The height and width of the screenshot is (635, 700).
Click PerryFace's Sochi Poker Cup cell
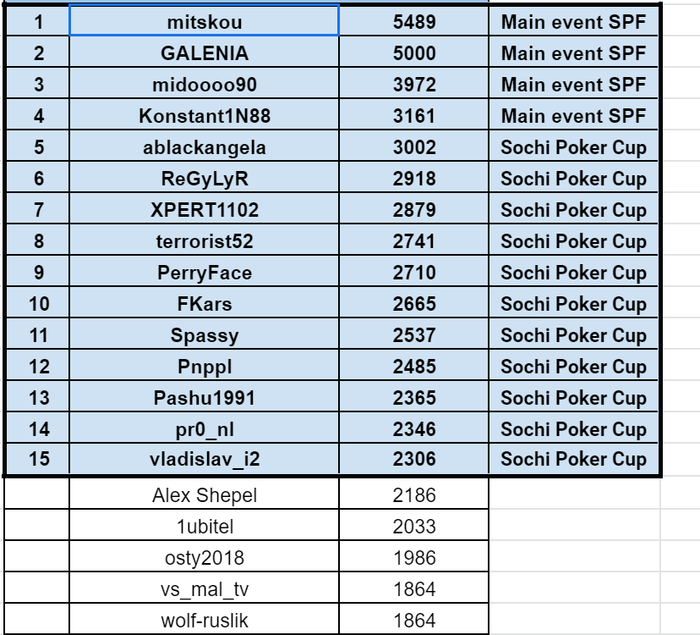[x=574, y=272]
